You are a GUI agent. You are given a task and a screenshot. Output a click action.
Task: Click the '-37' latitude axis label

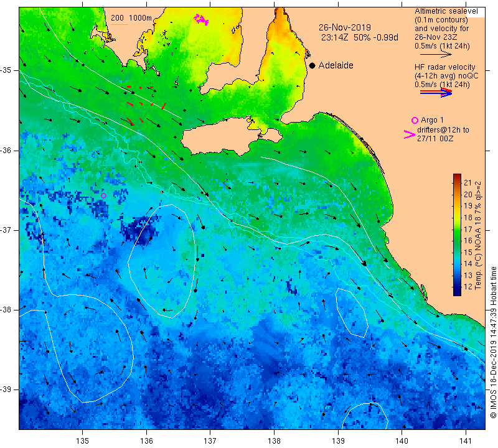tap(6, 230)
